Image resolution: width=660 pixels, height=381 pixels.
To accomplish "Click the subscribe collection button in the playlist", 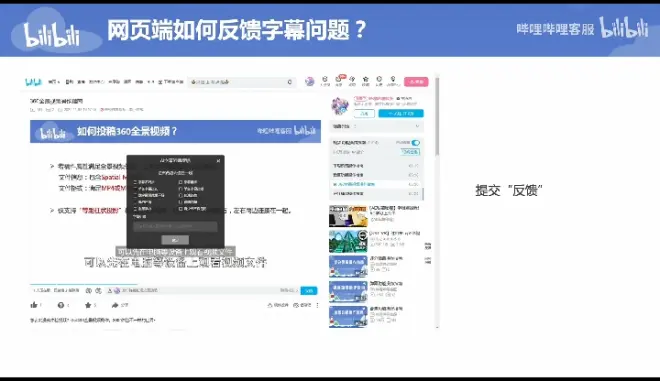I will (410, 152).
